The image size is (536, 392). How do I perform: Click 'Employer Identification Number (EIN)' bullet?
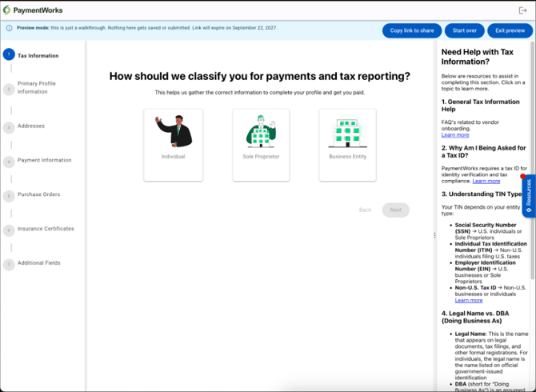485,272
